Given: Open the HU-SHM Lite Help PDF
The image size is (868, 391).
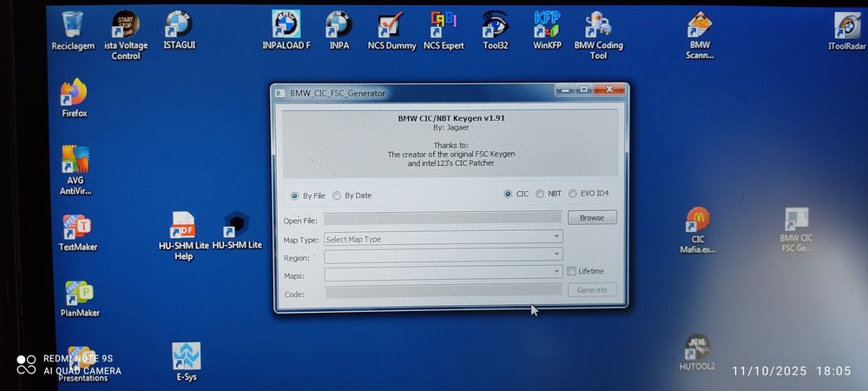Looking at the screenshot, I should coord(183,235).
